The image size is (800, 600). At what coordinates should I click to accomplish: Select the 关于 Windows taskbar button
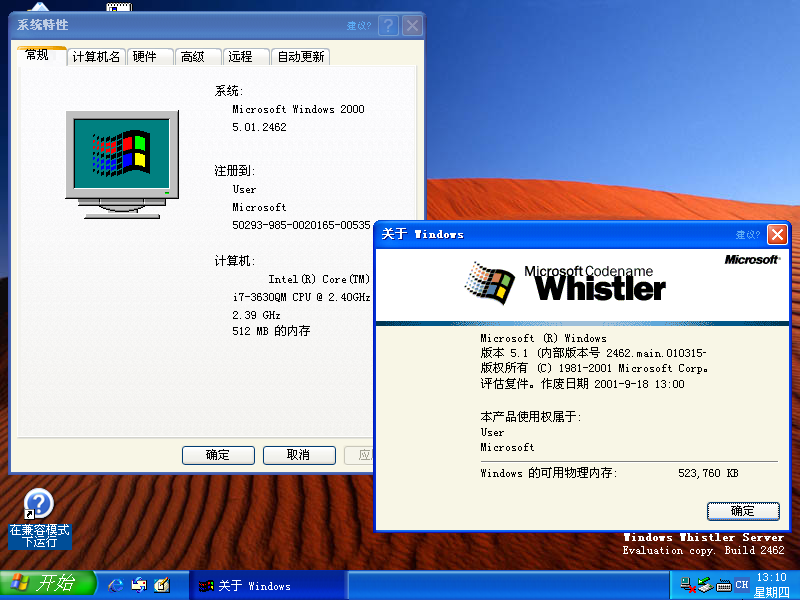point(268,586)
